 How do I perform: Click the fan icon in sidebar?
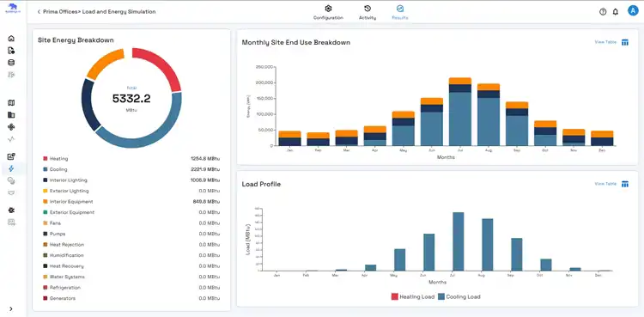11,127
